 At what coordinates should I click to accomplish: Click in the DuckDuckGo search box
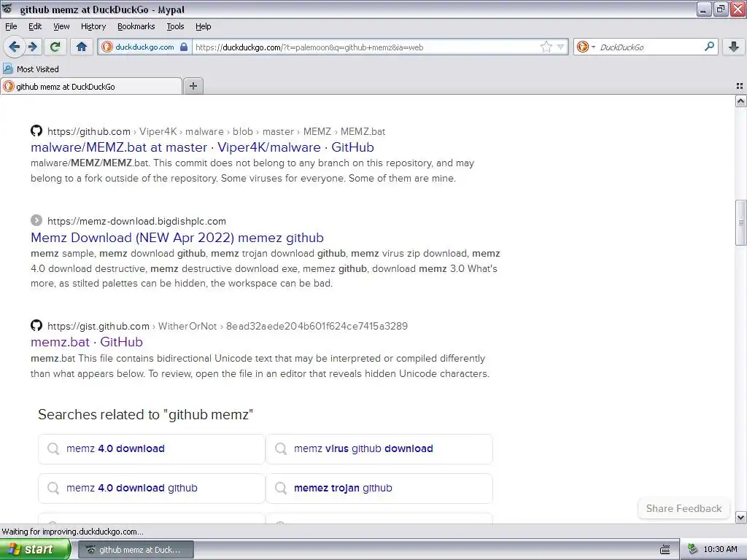tap(650, 47)
